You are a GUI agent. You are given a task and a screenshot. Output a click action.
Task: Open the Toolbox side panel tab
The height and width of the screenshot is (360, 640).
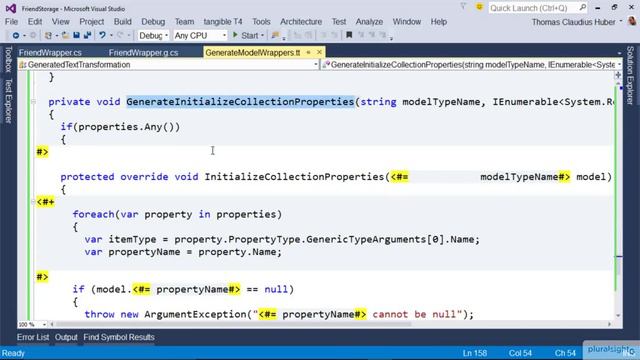pos(8,59)
